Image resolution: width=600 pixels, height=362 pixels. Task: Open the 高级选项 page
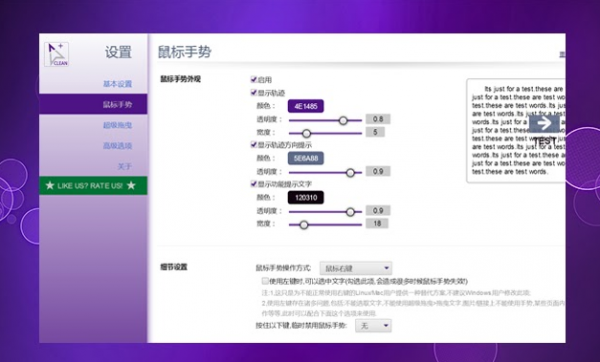pos(117,146)
